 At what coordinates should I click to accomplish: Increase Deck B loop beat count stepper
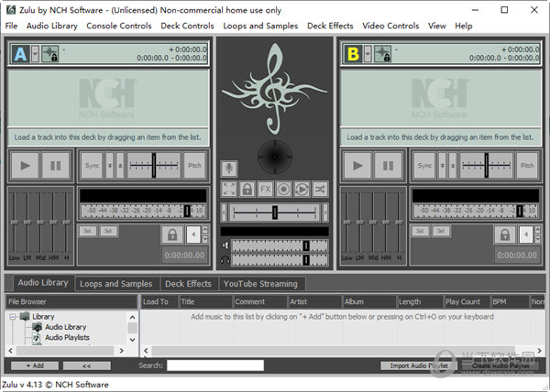(x=538, y=230)
